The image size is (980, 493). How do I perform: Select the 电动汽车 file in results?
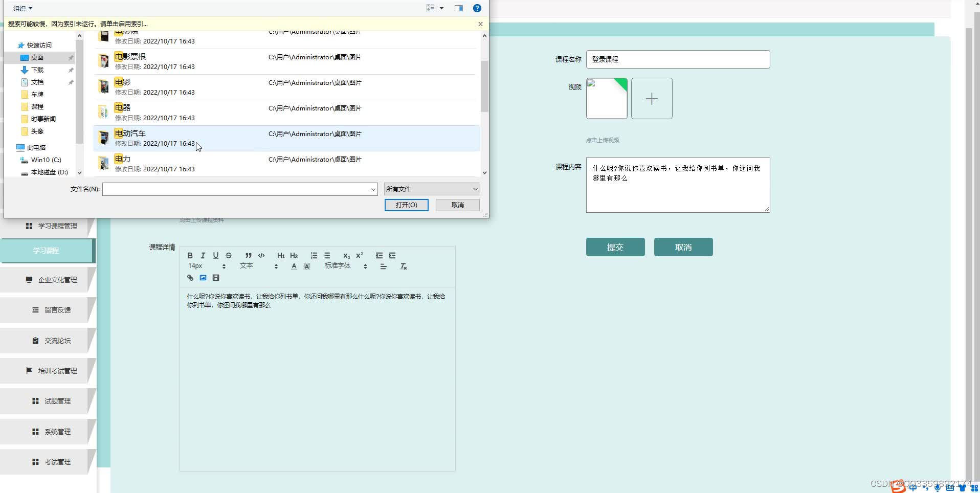[286, 138]
